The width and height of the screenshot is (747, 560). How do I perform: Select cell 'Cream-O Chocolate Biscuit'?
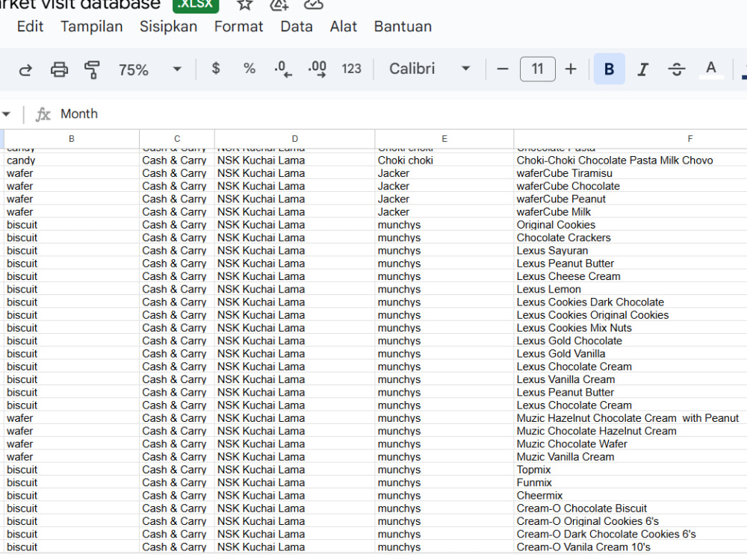(x=630, y=508)
